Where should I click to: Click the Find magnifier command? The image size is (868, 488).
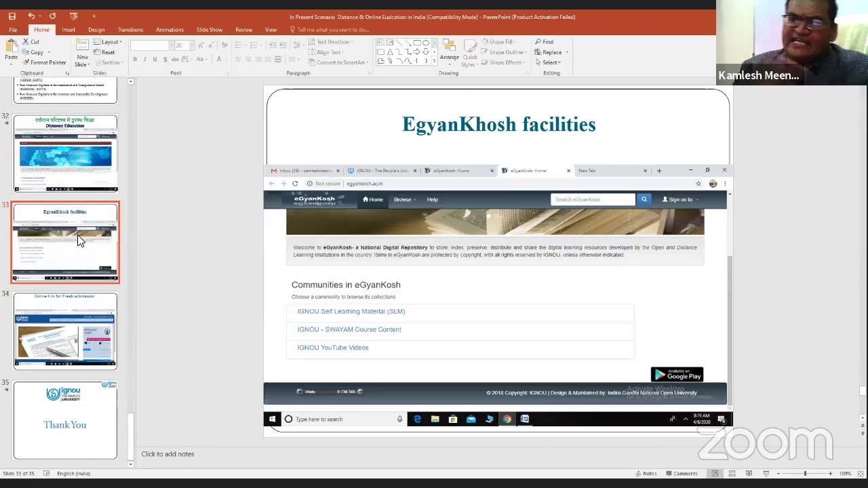544,42
